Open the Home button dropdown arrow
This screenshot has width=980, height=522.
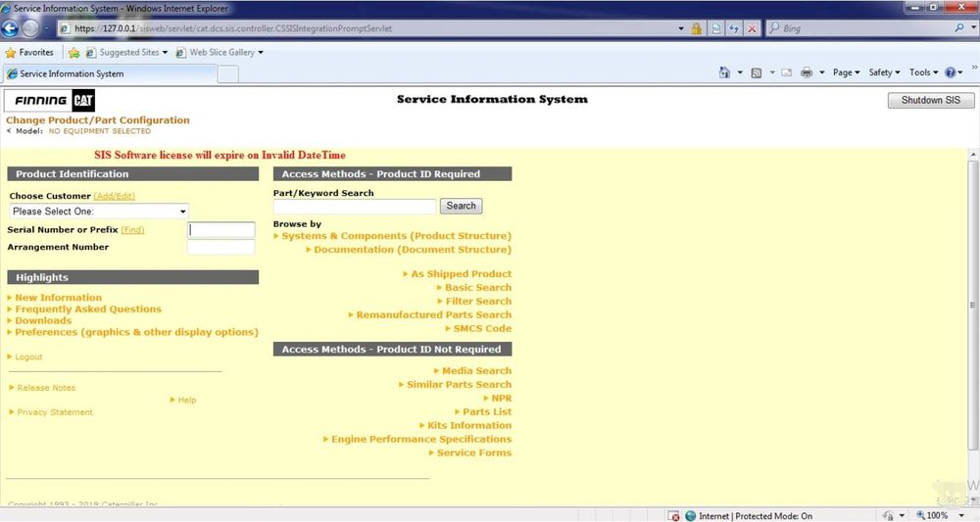click(740, 72)
